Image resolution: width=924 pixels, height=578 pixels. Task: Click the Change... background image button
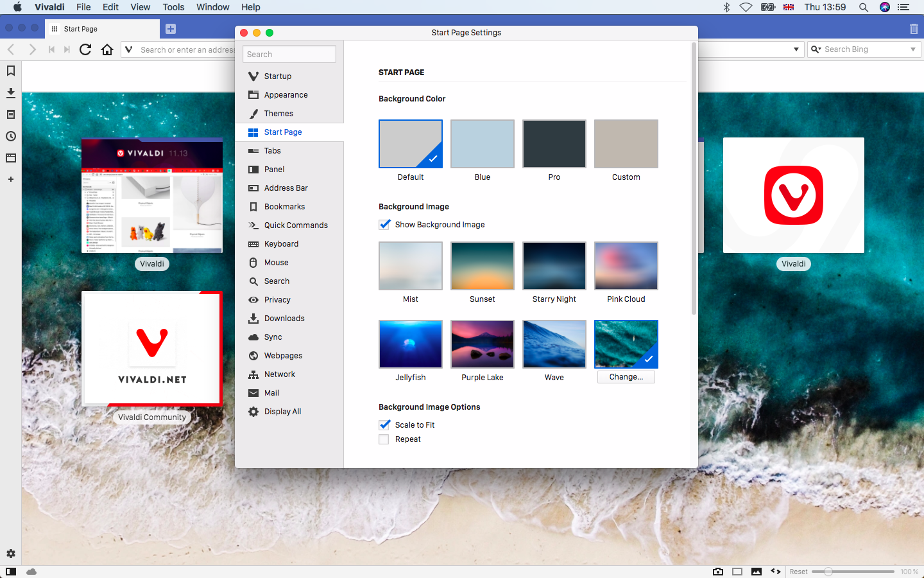[626, 377]
